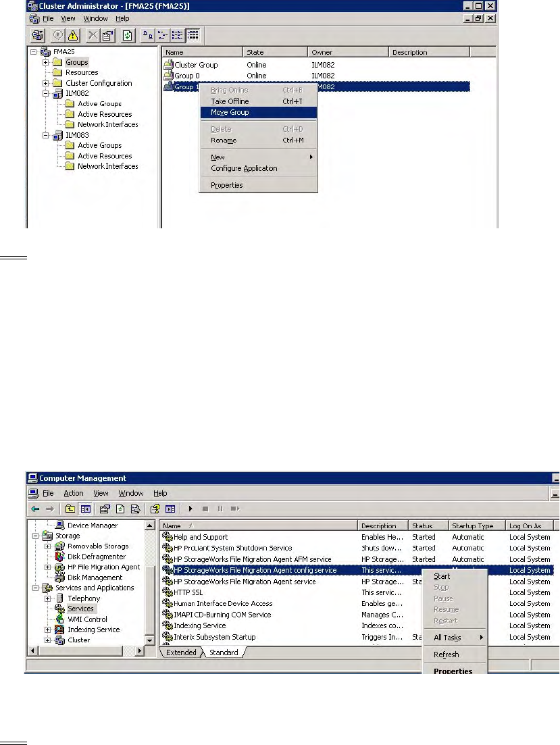Click Refresh icon in Computer Management toolbar
Screen dimensions: 560x745
(x=120, y=509)
